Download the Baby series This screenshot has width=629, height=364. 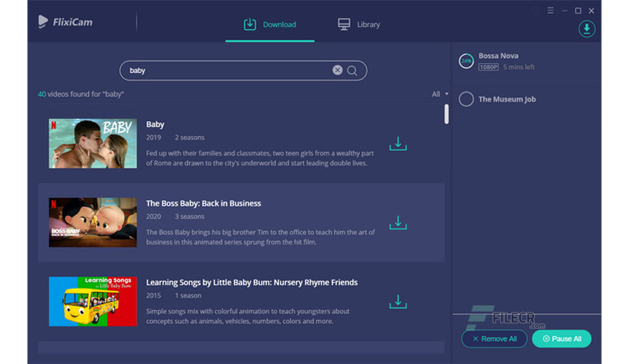coord(398,144)
